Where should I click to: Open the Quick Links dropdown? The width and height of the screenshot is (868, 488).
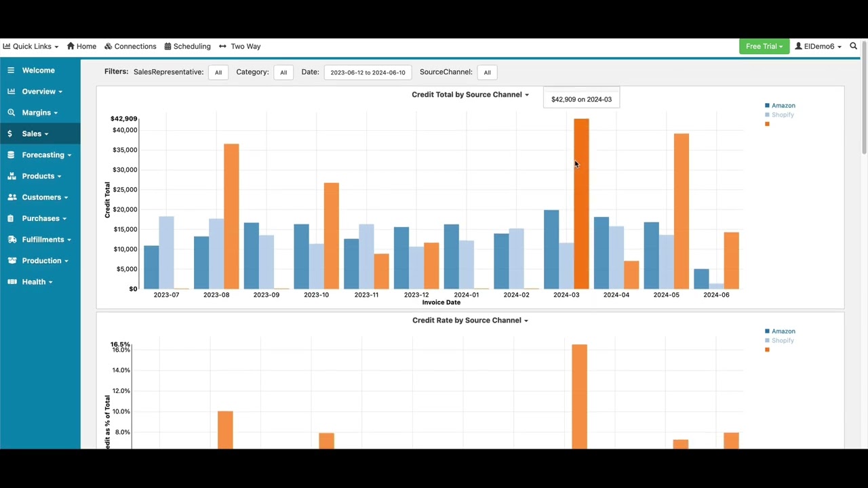[x=31, y=46]
